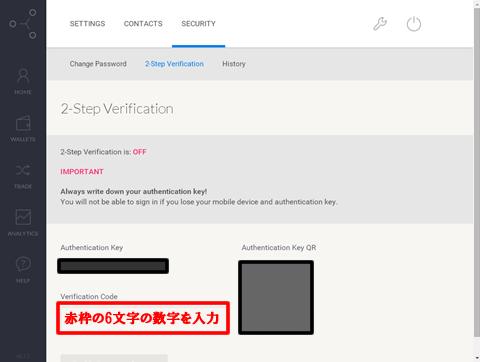Select the 2-Step Verification sub-tab

click(174, 64)
